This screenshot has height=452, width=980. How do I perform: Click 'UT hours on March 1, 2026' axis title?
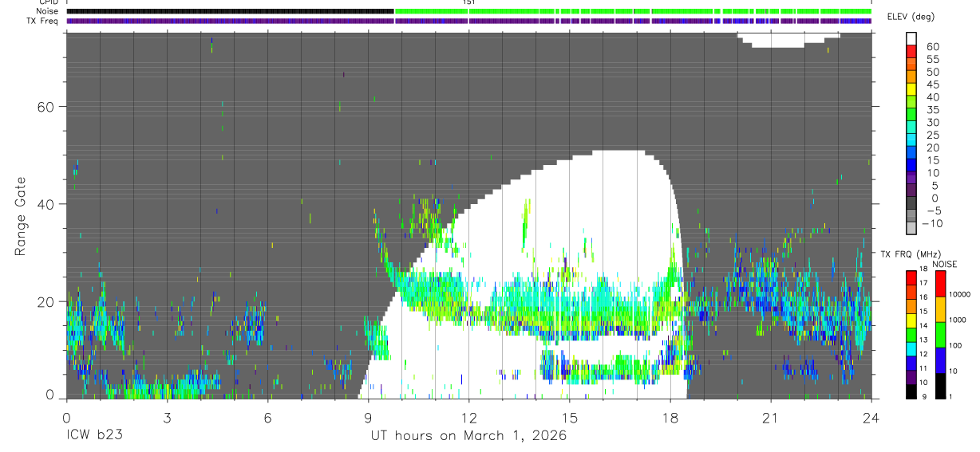click(468, 435)
